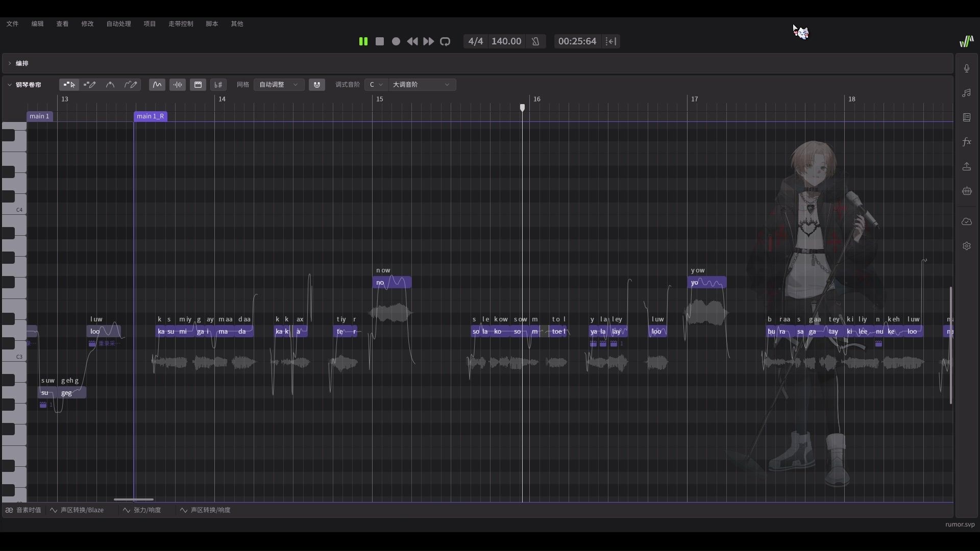
Task: Click the vertical scrollbar thumb in piano roll
Action: coord(951,345)
